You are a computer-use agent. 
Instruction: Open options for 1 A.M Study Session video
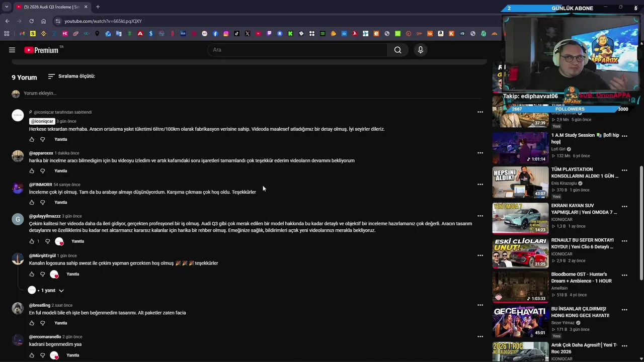[624, 136]
